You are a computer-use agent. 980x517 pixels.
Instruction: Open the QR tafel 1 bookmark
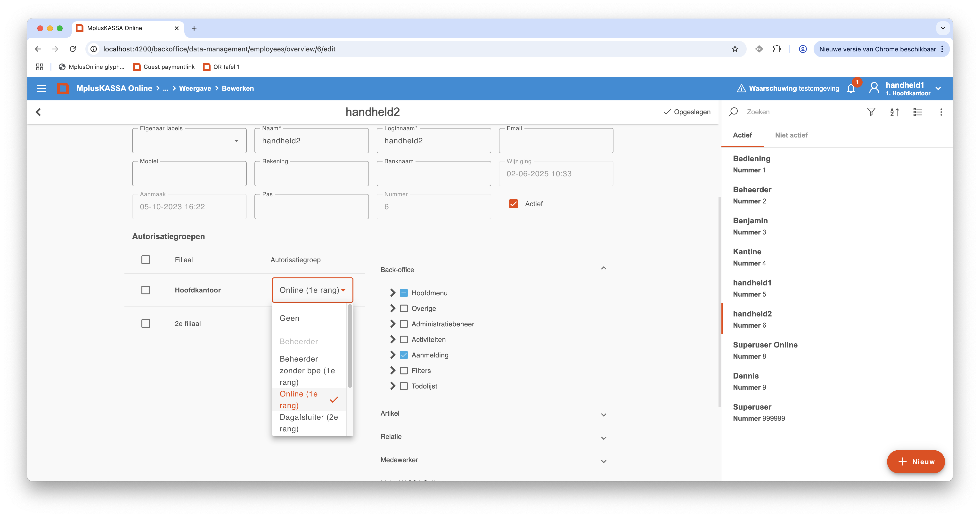pyautogui.click(x=221, y=67)
